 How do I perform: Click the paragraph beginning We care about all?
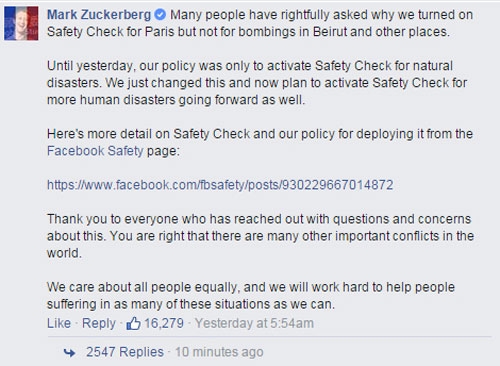coord(251,295)
